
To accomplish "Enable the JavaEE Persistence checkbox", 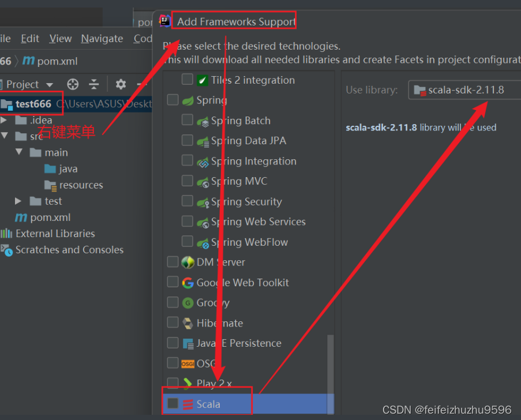I will coord(173,343).
